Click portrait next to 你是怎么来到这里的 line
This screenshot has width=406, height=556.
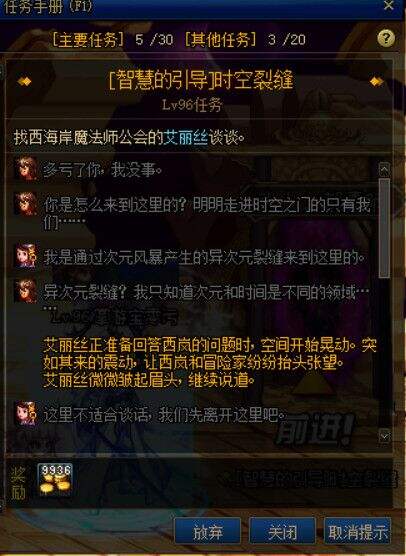coord(26,204)
